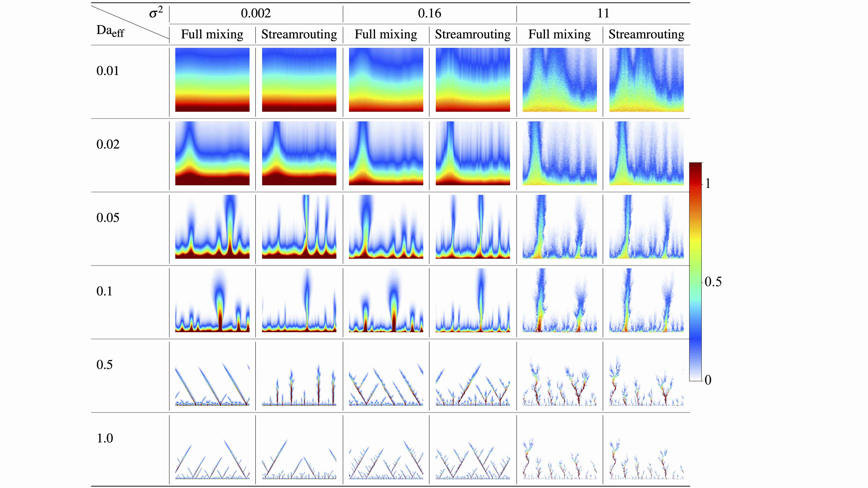Open panel Da 0.05, σ² 11 Streamrouting

tap(646, 227)
